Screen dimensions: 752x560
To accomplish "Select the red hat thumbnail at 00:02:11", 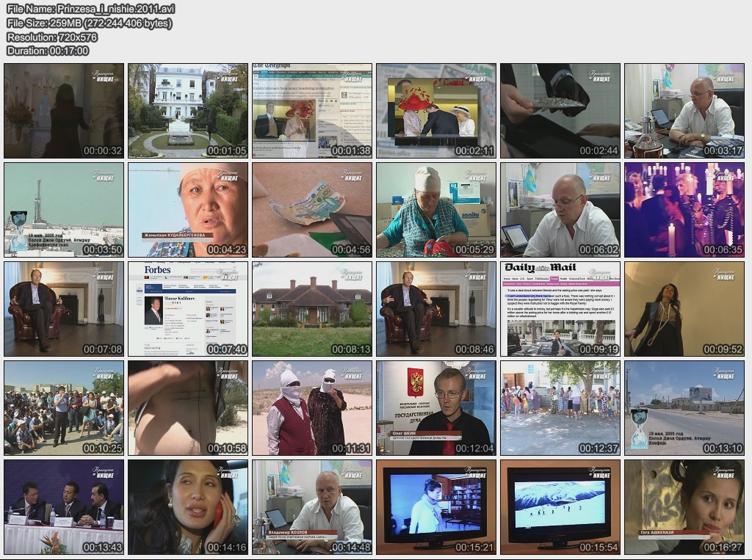I will click(x=436, y=110).
